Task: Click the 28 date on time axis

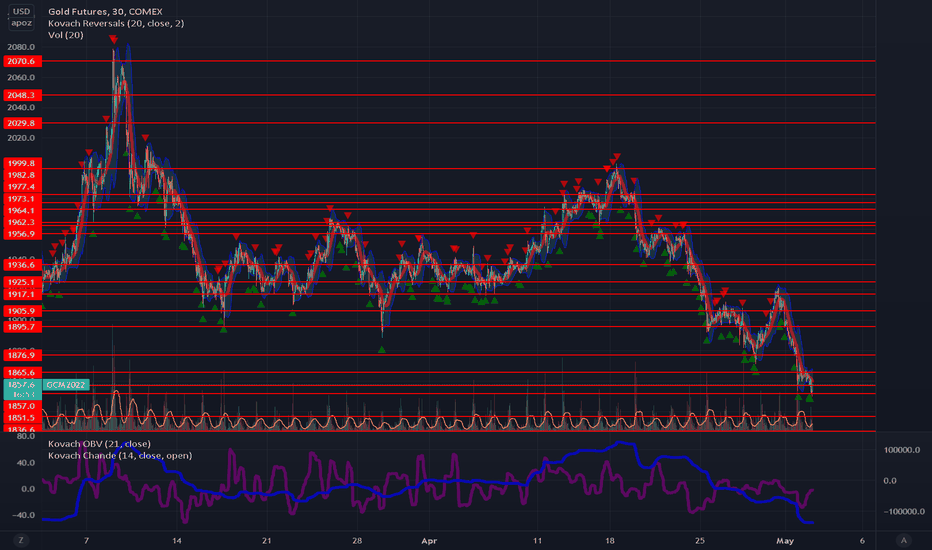Action: point(357,540)
